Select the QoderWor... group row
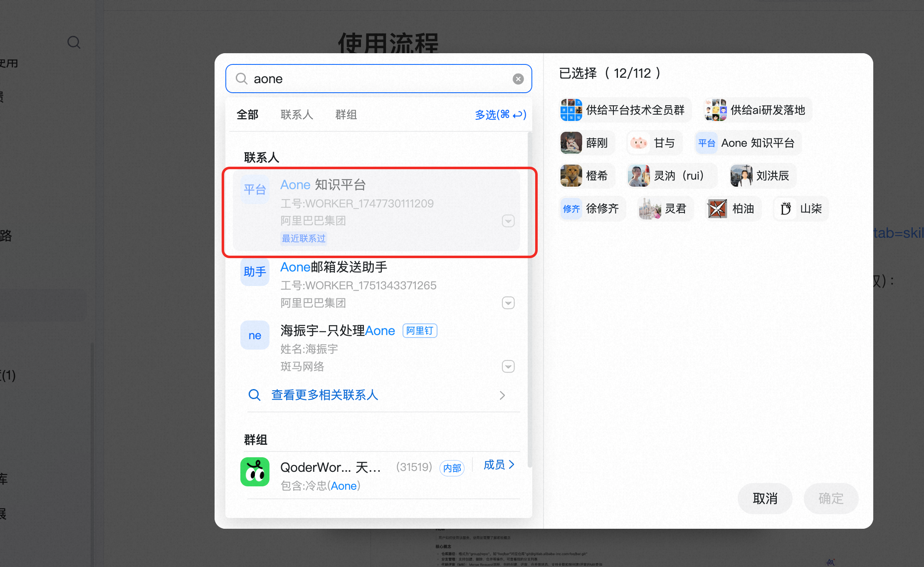This screenshot has height=567, width=924. (377, 475)
